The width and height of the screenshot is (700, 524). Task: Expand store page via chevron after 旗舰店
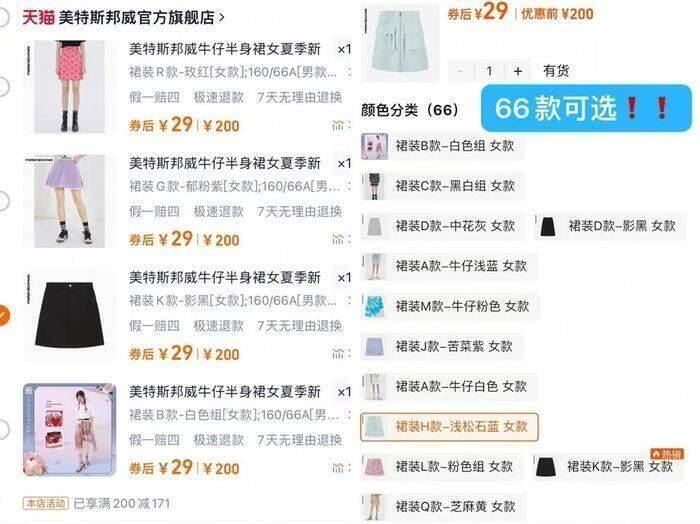click(x=221, y=18)
